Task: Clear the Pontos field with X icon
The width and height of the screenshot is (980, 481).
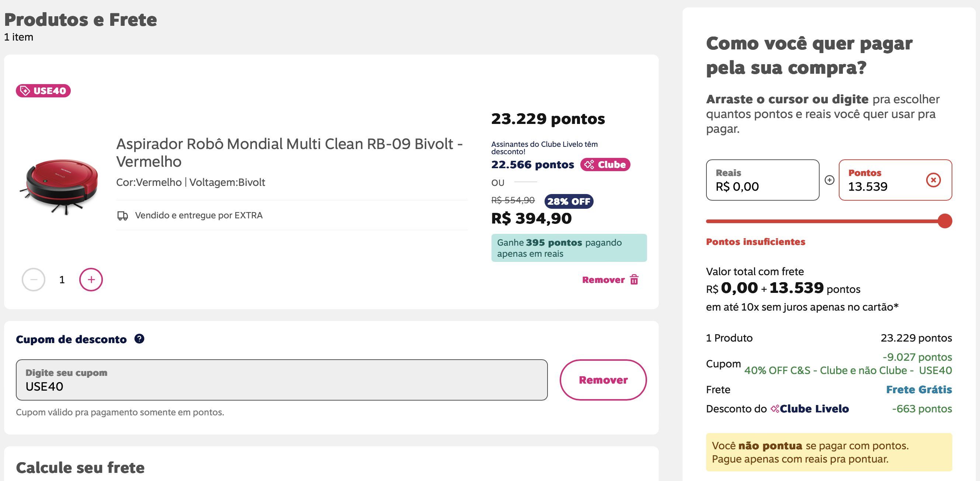Action: click(933, 180)
